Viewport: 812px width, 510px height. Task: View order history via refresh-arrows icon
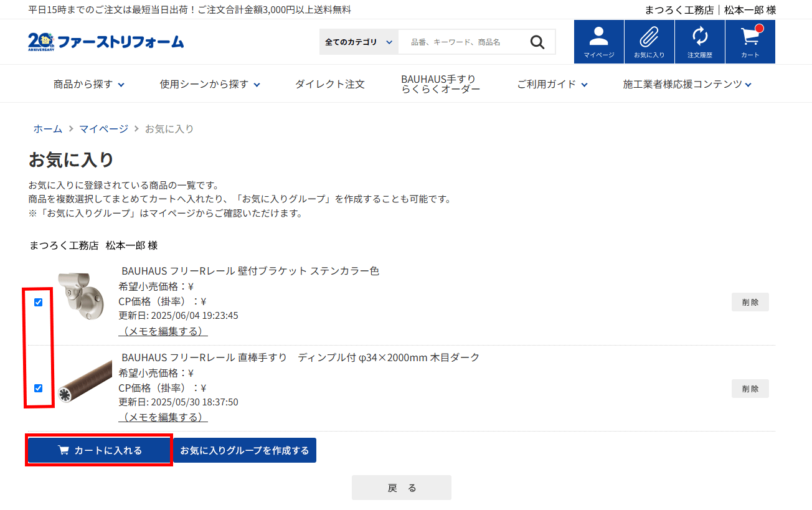[x=699, y=41]
